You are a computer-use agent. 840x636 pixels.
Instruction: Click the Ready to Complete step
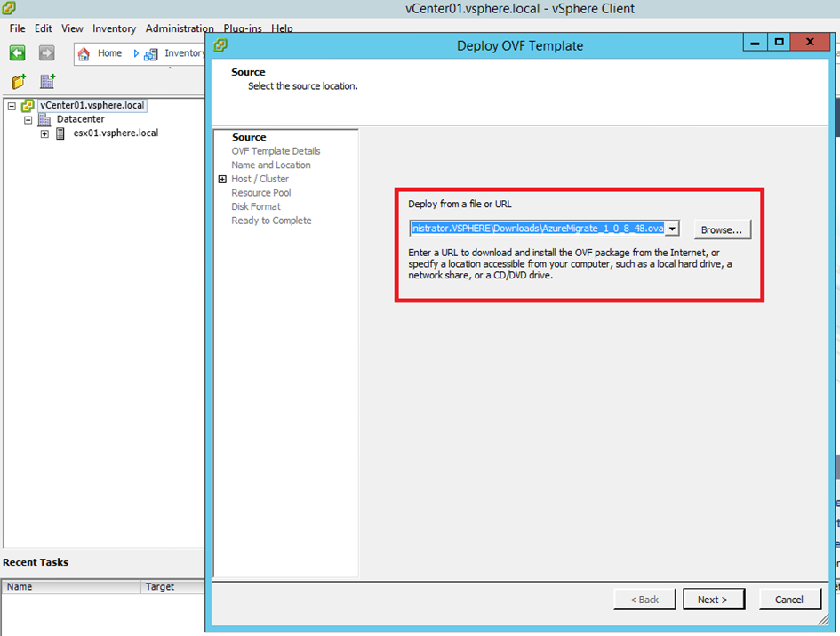pyautogui.click(x=272, y=221)
